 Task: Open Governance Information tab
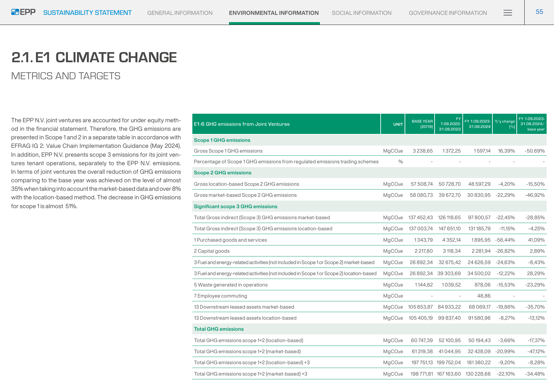(x=448, y=13)
